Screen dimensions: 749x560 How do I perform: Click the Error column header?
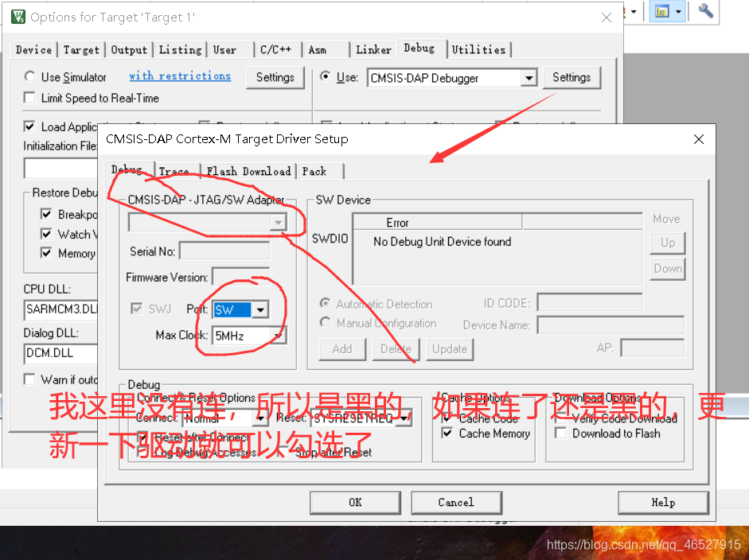[x=437, y=222]
